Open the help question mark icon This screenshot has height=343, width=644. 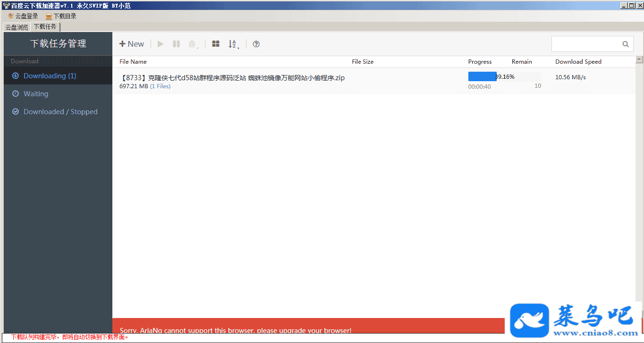(x=256, y=44)
